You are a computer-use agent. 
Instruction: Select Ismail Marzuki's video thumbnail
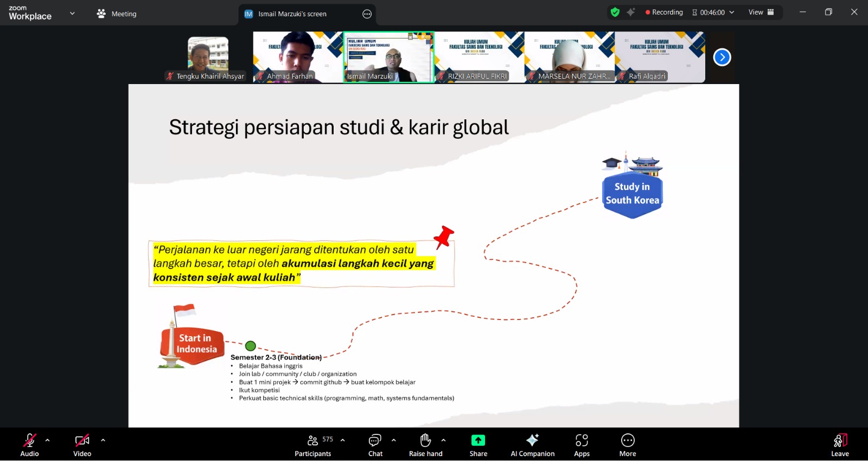[388, 57]
